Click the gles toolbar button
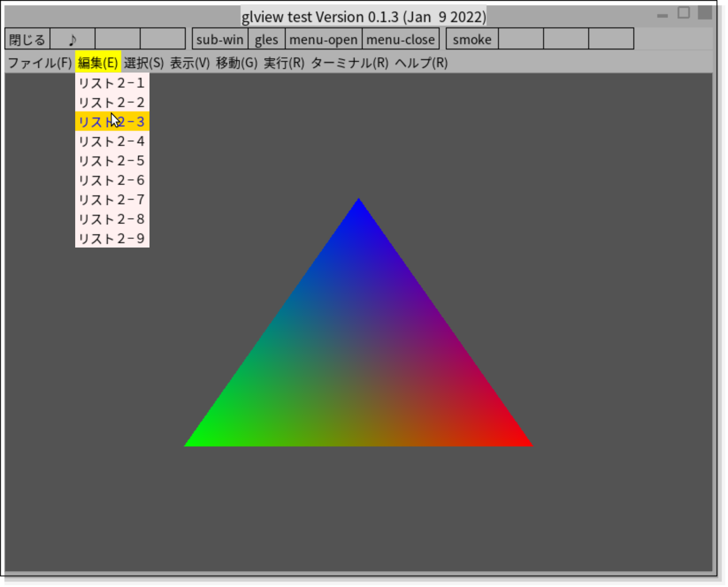This screenshot has height=587, width=728. tap(266, 39)
